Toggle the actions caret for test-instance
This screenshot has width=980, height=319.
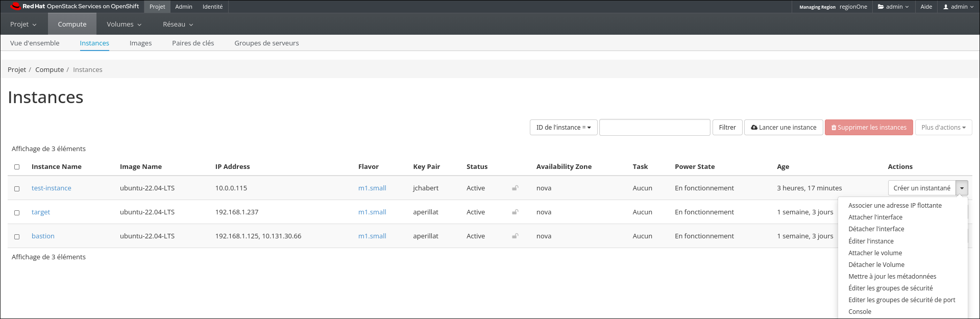(962, 188)
